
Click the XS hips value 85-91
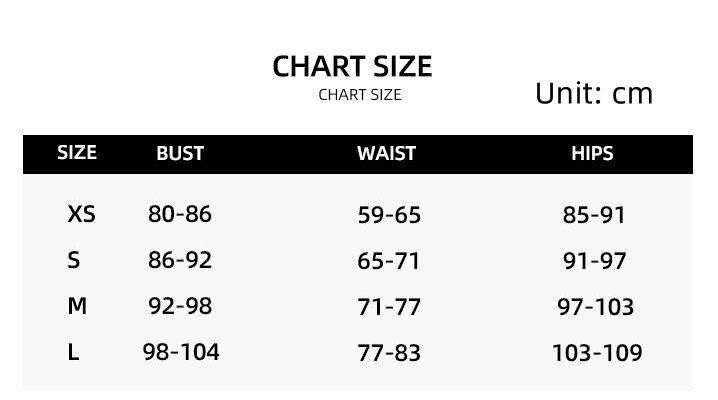594,215
